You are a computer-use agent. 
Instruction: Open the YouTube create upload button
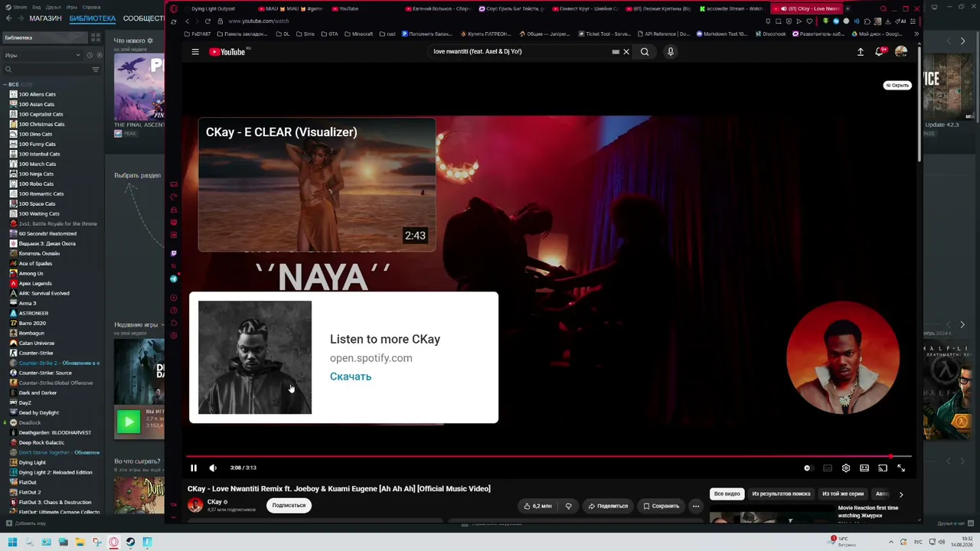pyautogui.click(x=861, y=52)
